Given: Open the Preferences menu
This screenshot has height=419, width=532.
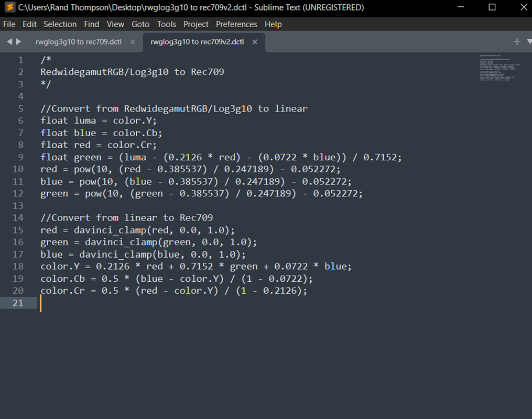Looking at the screenshot, I should (x=236, y=25).
